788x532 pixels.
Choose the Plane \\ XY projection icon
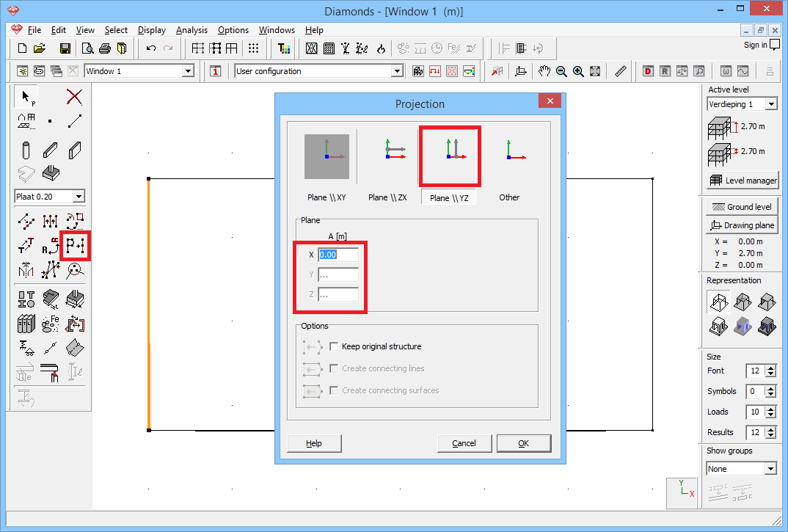(x=326, y=156)
